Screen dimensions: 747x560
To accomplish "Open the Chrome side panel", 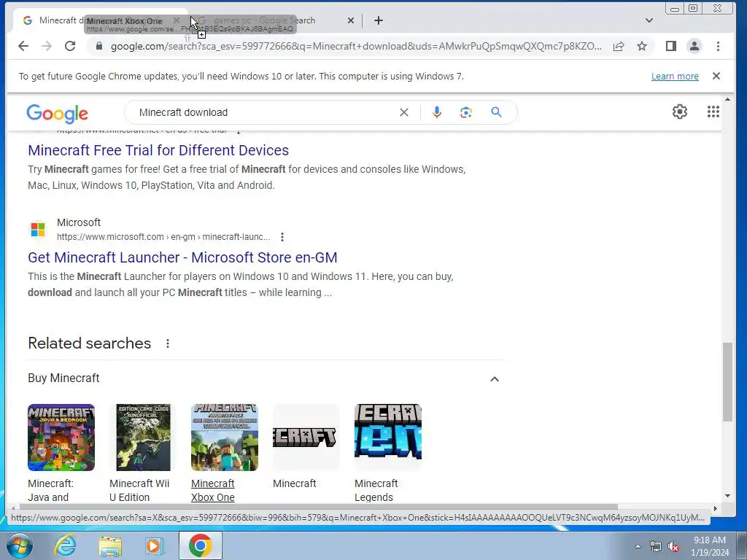I will [671, 46].
